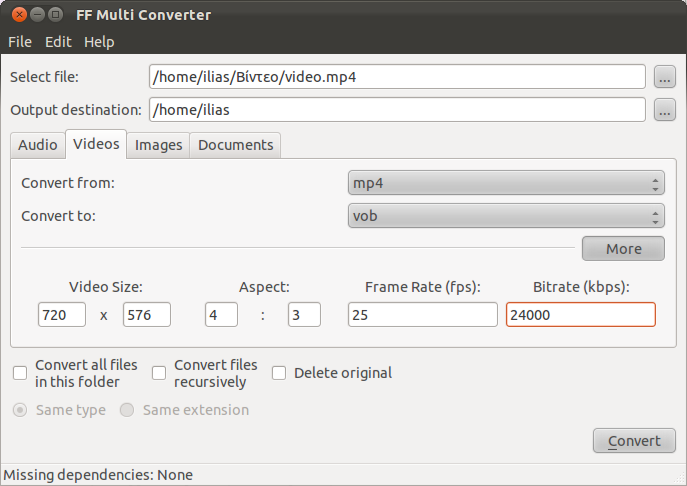This screenshot has height=486, width=687.
Task: Open the Convert from mp4 dropdown
Action: tap(506, 183)
